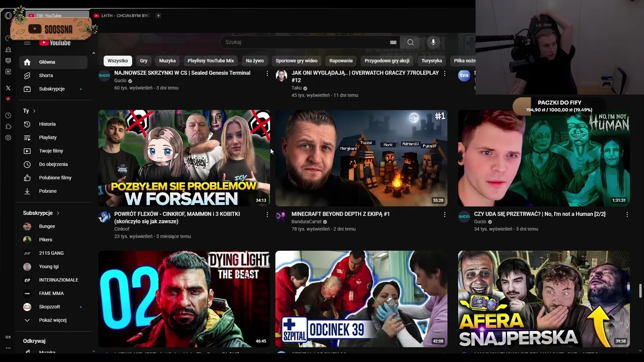The width and height of the screenshot is (644, 362).
Task: Click the GX icon in Opera sidebar
Action: coord(8,337)
